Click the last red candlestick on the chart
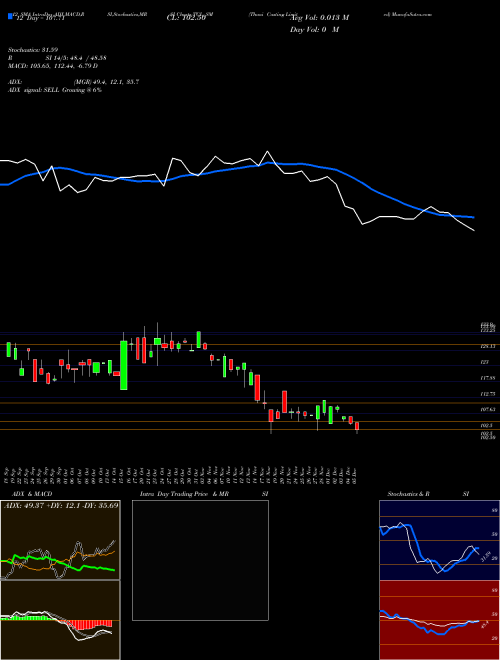This screenshot has height=660, width=500. 357,426
